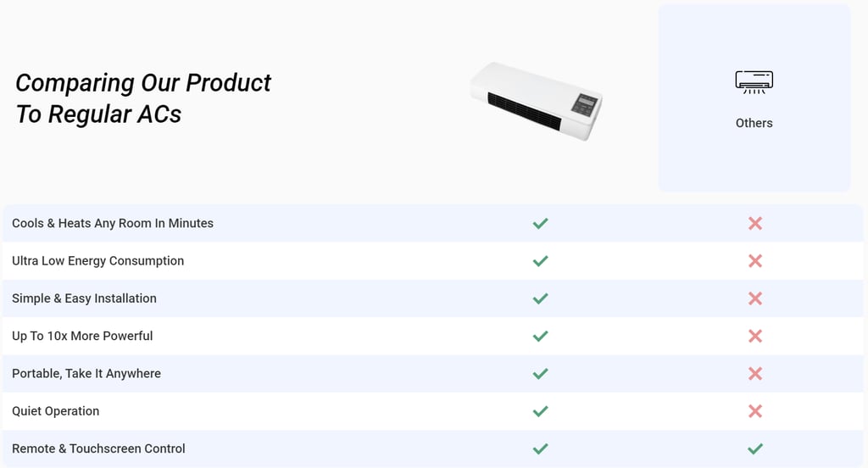
Task: Click green checkmark for Cools & Heats row
Action: pos(540,224)
